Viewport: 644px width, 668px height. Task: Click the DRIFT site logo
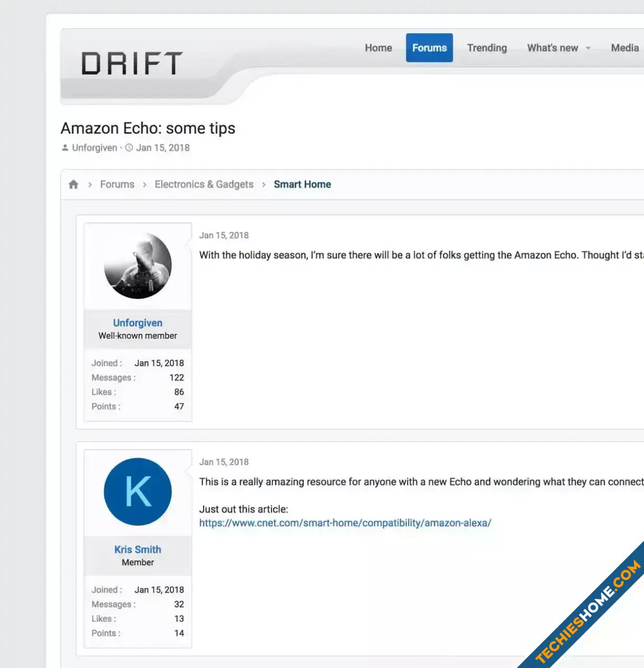[132, 63]
